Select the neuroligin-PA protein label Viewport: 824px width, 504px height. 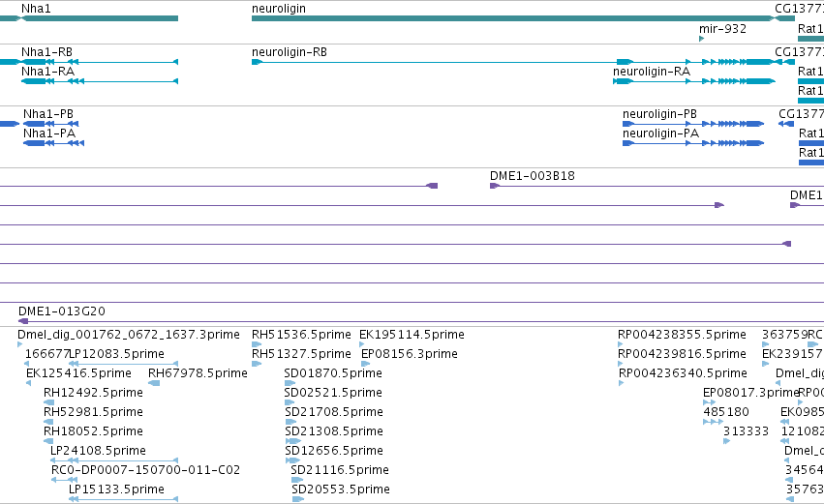660,133
